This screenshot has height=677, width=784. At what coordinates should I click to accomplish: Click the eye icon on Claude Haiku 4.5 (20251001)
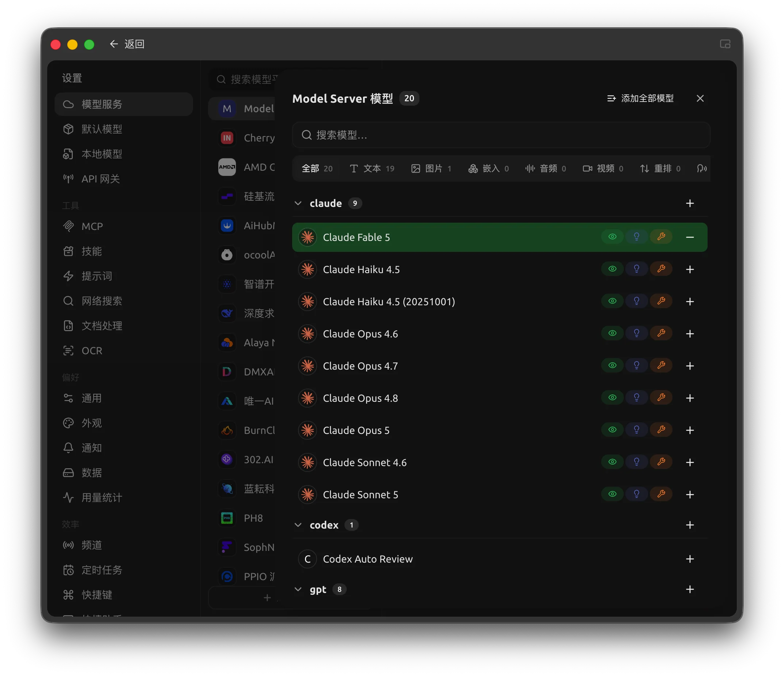pos(612,301)
